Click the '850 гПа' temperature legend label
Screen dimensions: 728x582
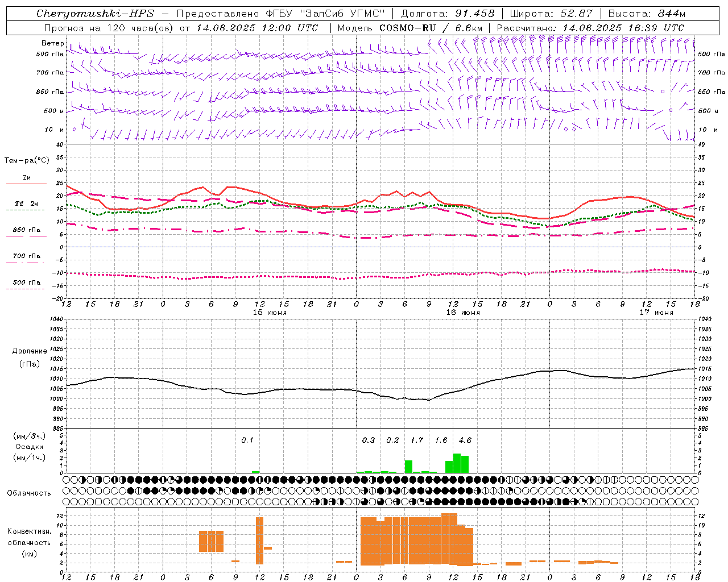[x=27, y=230]
